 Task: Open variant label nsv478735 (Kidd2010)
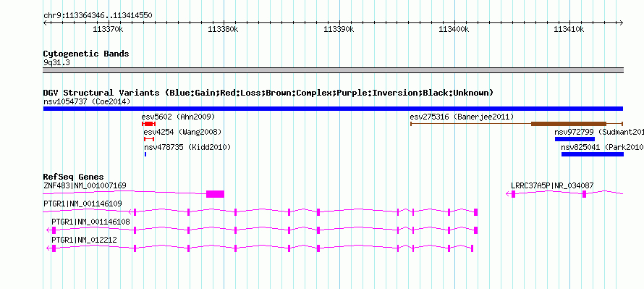pyautogui.click(x=187, y=147)
